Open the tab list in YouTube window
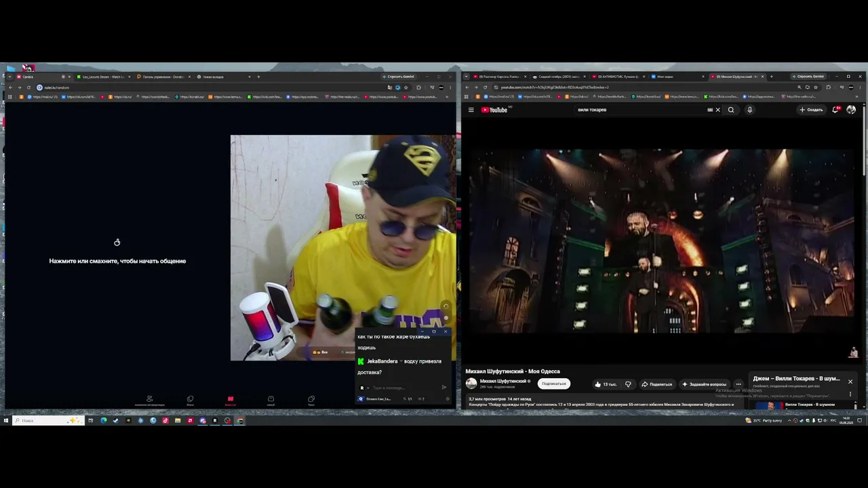 467,77
